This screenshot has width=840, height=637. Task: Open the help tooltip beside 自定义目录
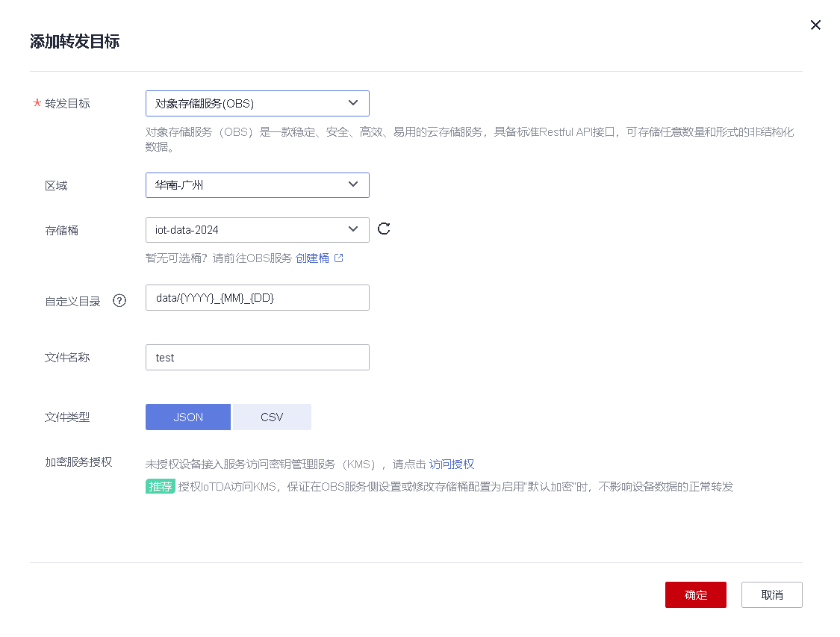coord(119,301)
